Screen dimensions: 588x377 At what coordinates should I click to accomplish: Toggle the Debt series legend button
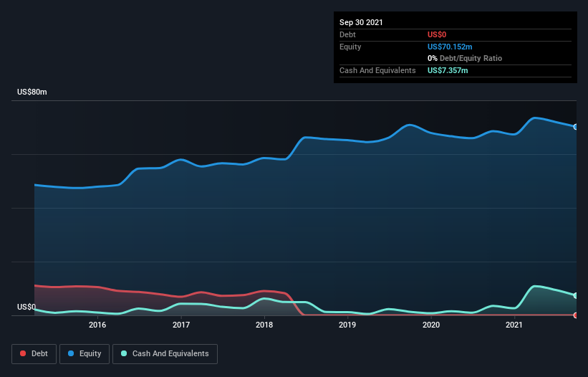[34, 354]
